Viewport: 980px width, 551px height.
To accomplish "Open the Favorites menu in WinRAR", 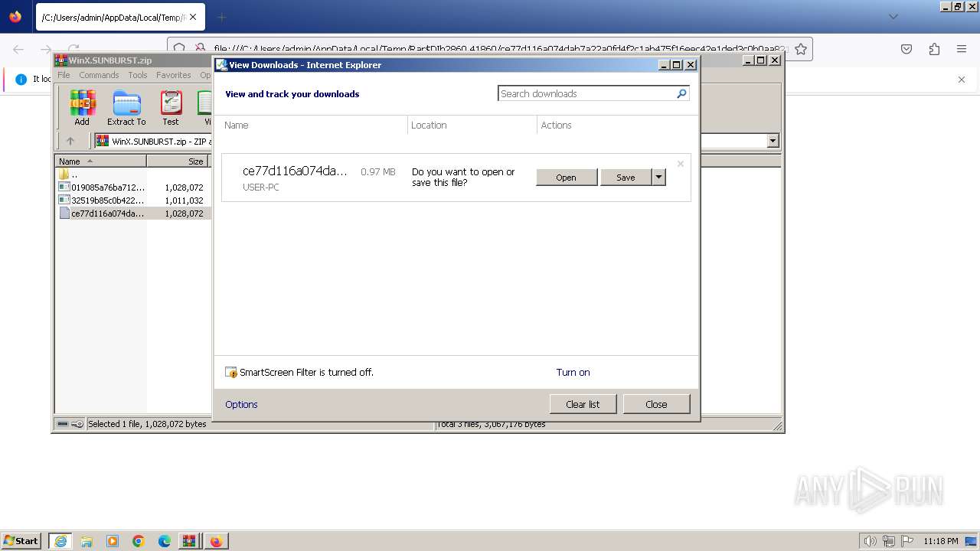I will tap(174, 75).
